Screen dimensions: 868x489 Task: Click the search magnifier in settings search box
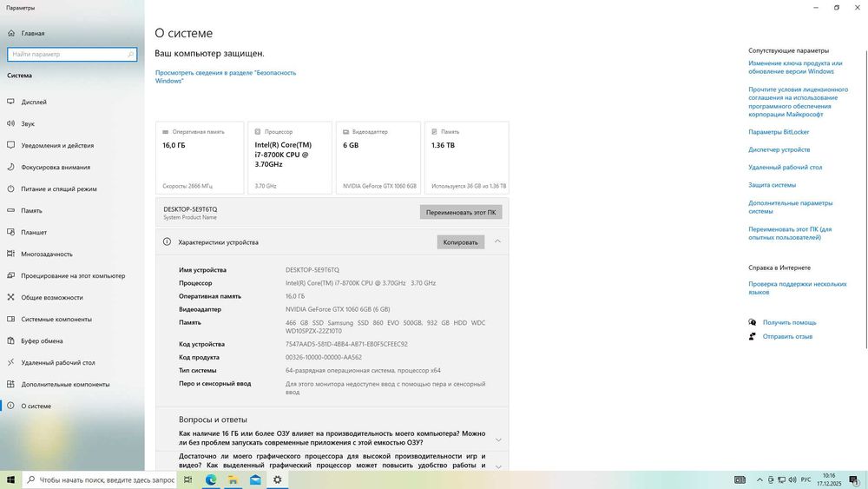coord(131,54)
